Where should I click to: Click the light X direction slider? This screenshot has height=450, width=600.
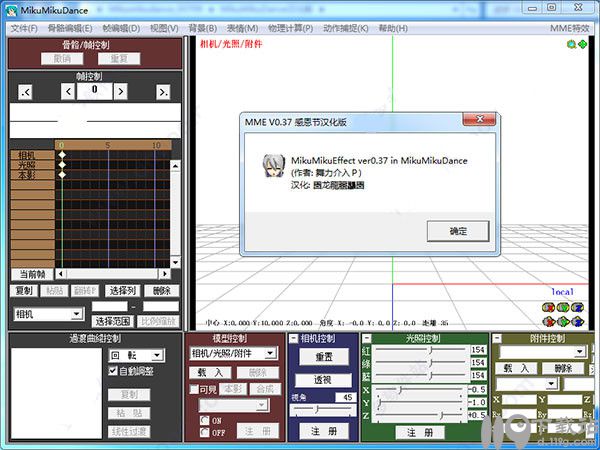tap(419, 390)
